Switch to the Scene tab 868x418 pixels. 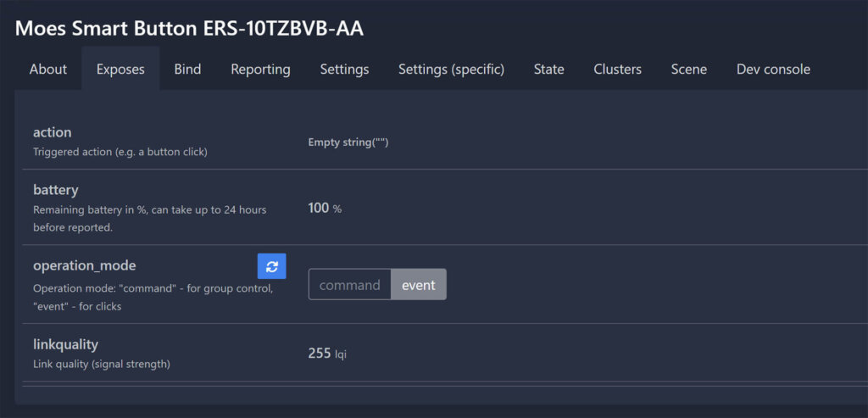(689, 70)
